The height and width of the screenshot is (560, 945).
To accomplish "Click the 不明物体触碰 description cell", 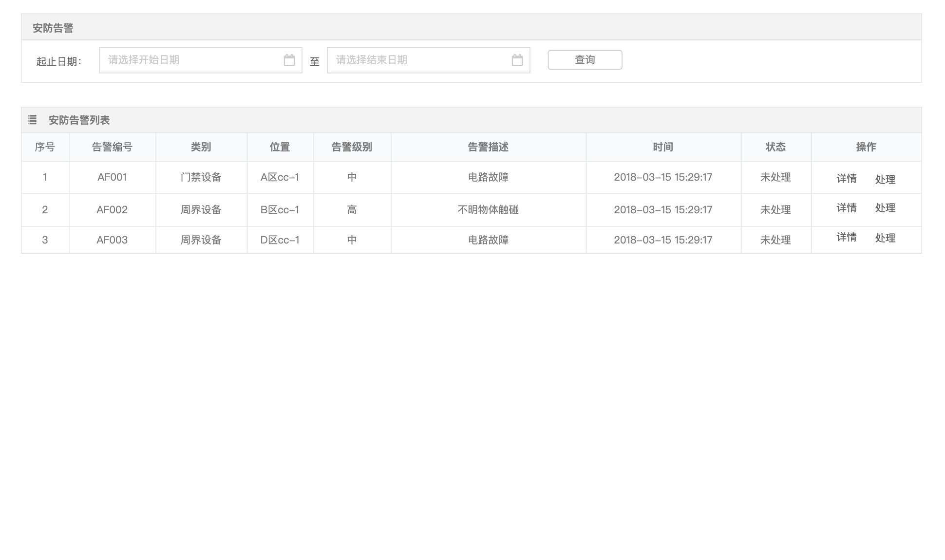I will pos(488,210).
